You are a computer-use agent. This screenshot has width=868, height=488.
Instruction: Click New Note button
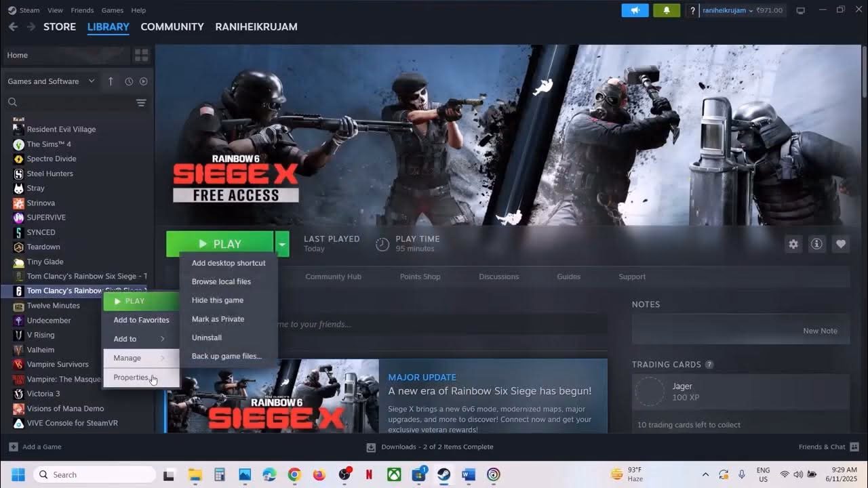pos(820,331)
